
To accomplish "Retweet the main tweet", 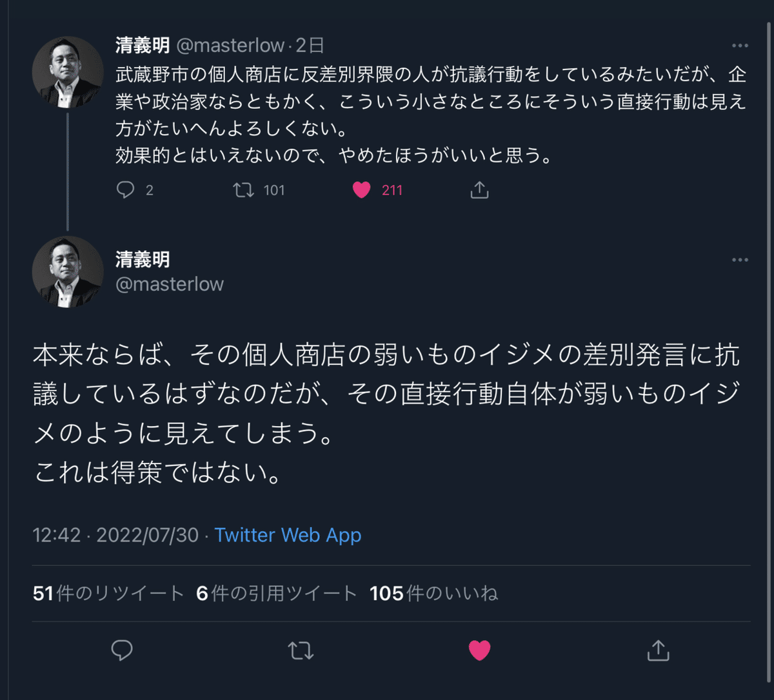I will pos(301,650).
